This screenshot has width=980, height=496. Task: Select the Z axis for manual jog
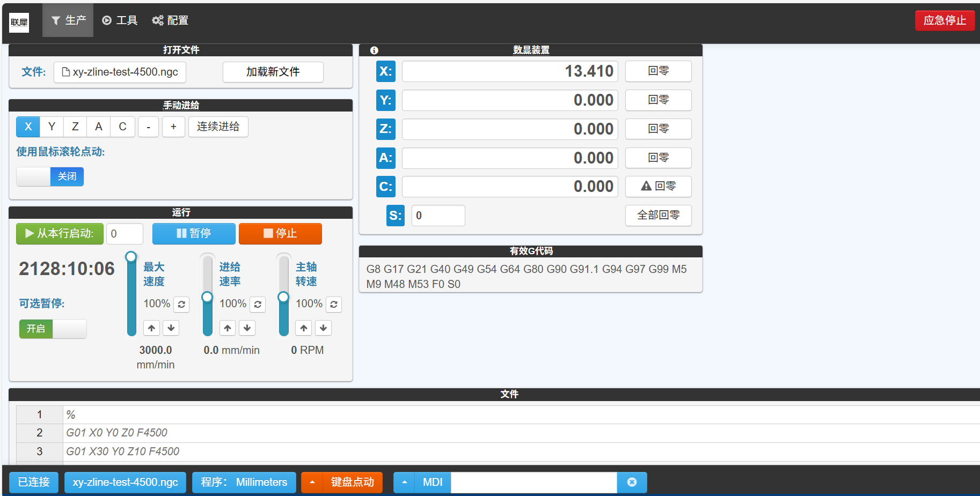(x=76, y=127)
